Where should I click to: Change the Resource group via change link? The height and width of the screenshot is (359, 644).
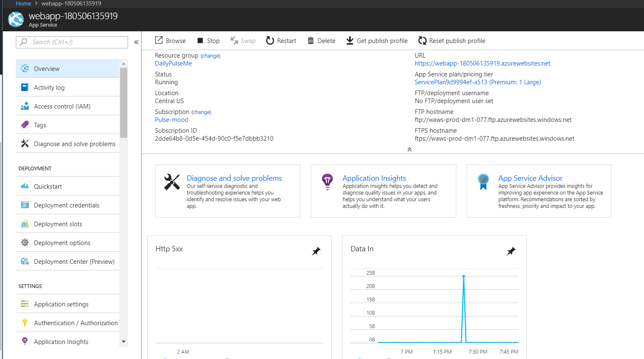pyautogui.click(x=211, y=56)
